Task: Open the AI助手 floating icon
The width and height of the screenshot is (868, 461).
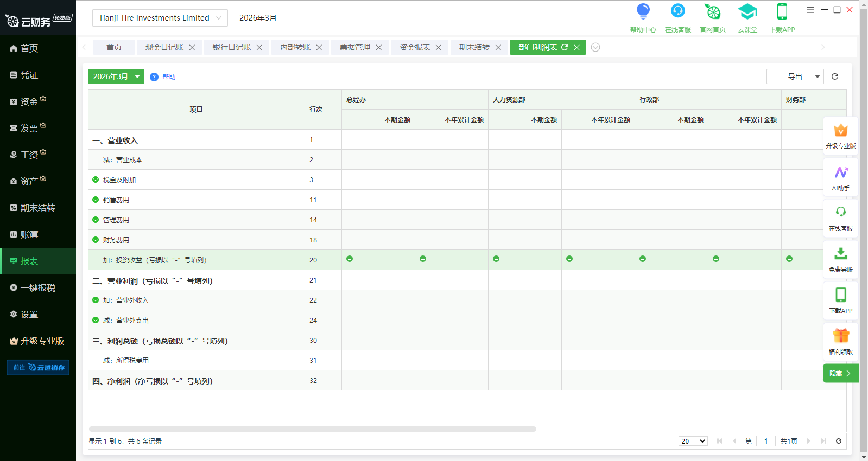Action: (840, 174)
